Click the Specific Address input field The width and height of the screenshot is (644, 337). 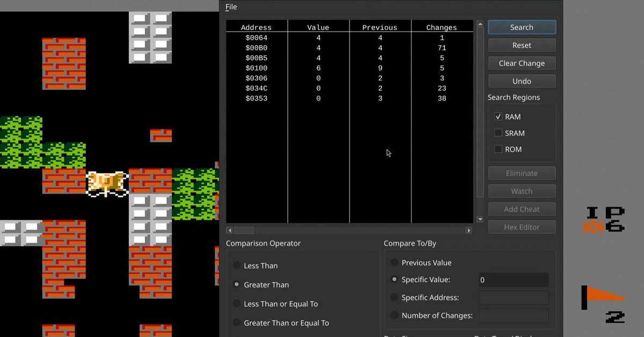514,298
